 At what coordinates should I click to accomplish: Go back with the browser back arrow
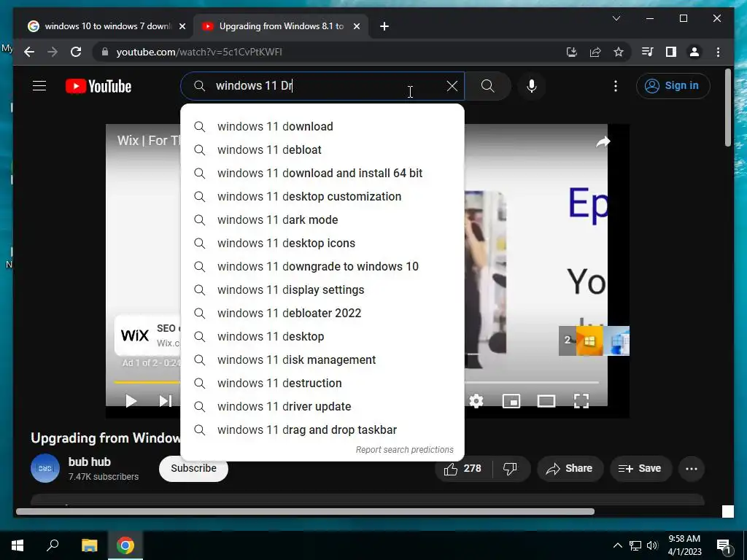click(x=29, y=52)
